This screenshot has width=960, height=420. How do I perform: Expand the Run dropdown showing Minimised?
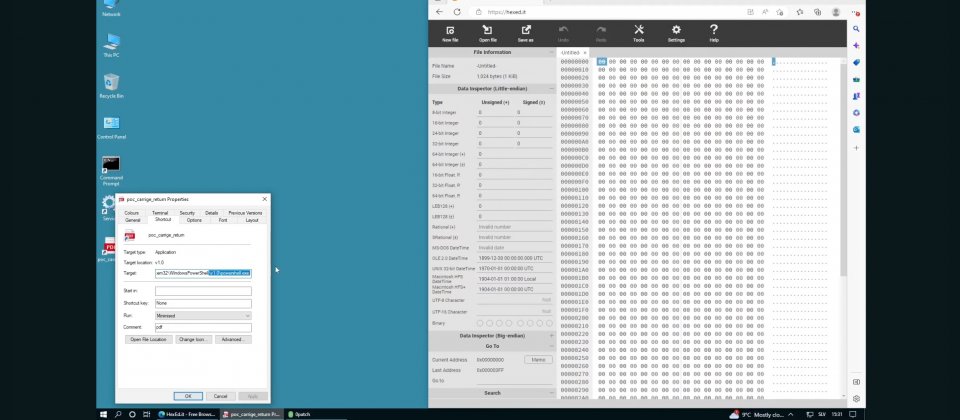pyautogui.click(x=203, y=315)
